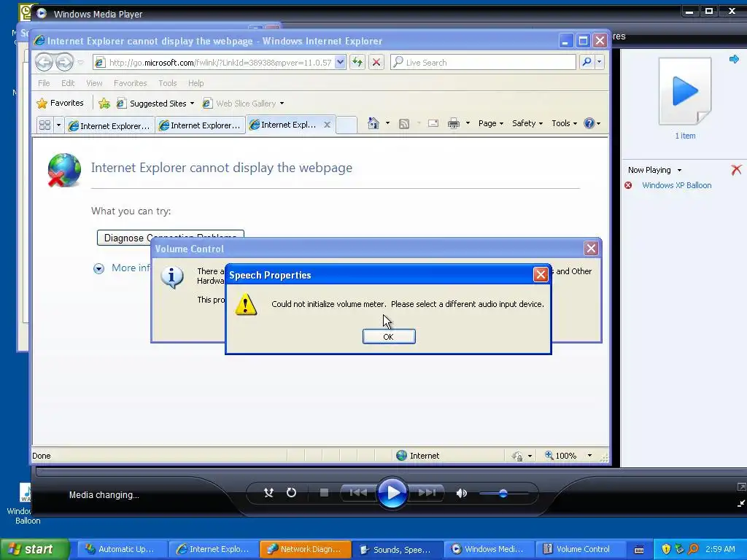The width and height of the screenshot is (747, 560).
Task: Open the File menu in Internet Explorer
Action: point(44,83)
